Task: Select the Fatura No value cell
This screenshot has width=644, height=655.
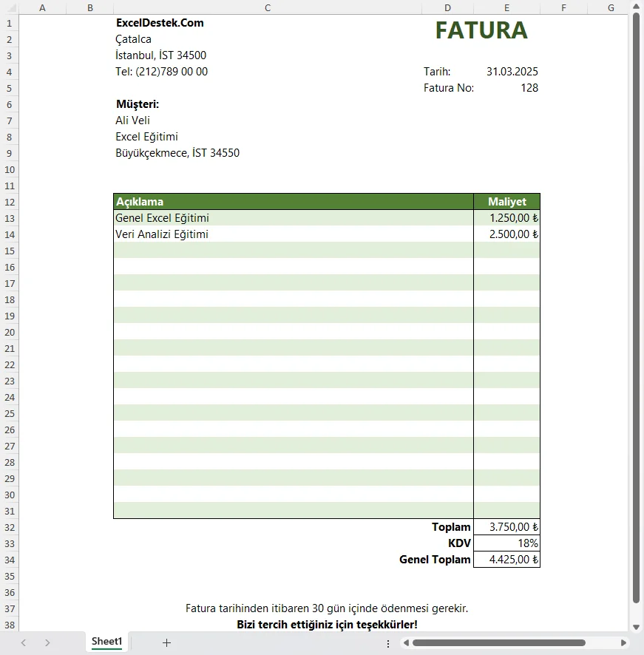Action: pos(506,88)
